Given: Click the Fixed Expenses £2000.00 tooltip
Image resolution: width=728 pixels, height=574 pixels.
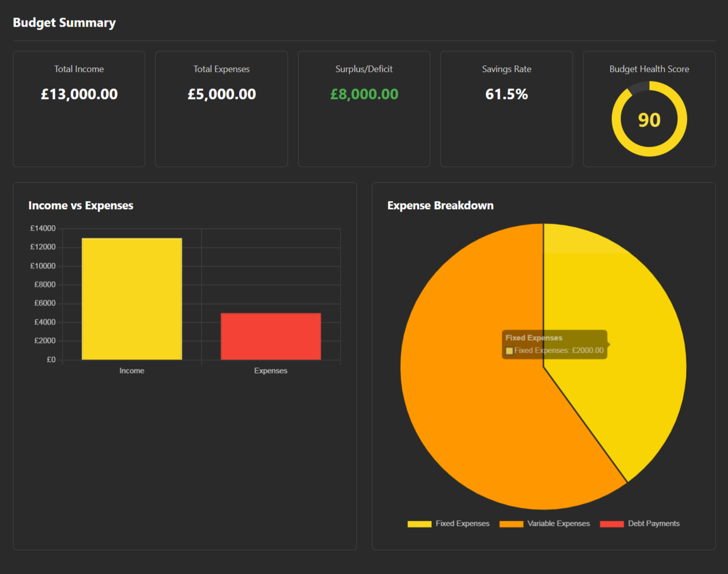Looking at the screenshot, I should [x=555, y=344].
